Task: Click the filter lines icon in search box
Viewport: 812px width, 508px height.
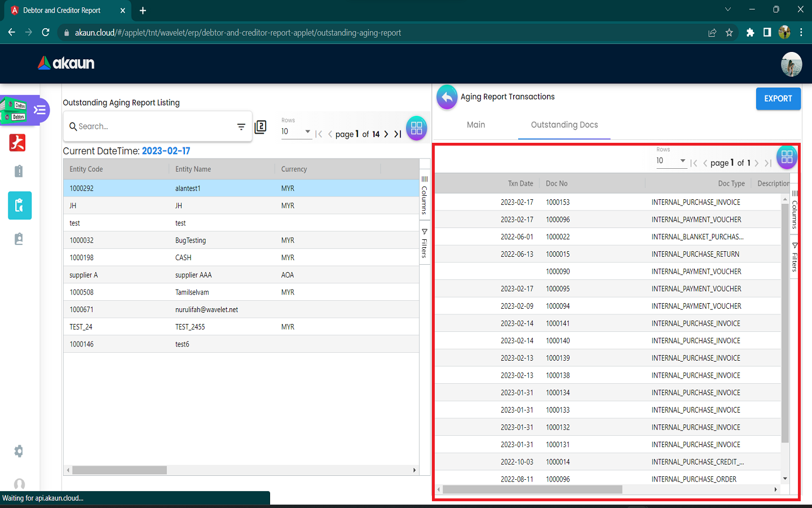Action: click(241, 127)
